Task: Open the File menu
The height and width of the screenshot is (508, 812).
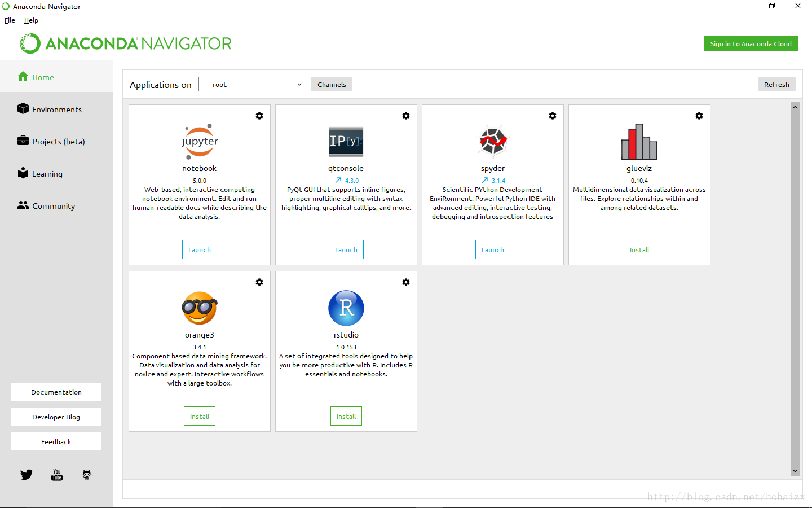Action: 10,20
